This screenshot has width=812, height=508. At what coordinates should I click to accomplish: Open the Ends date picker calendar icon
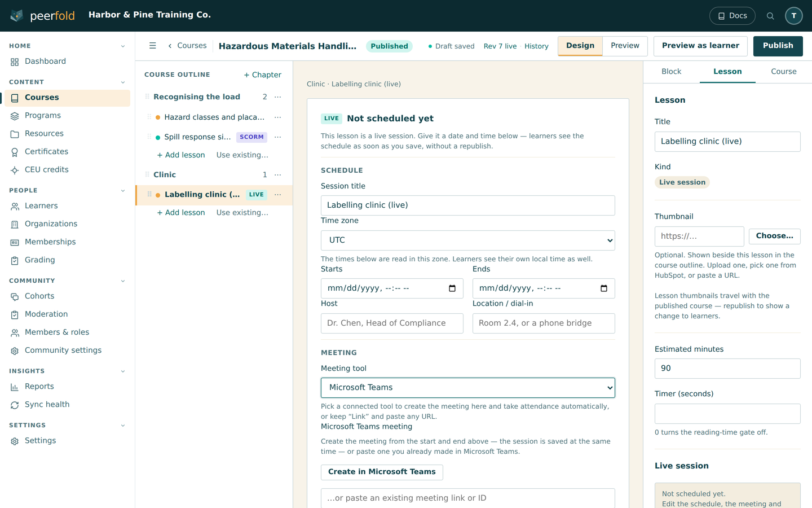[x=604, y=288]
